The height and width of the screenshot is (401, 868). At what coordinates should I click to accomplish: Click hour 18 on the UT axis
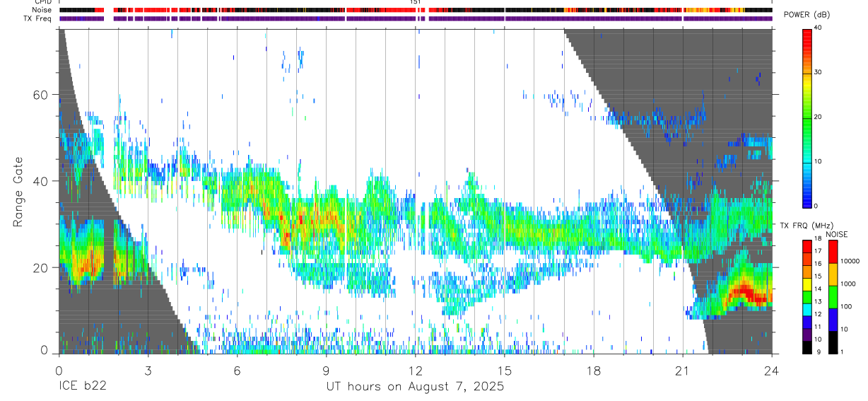point(593,370)
